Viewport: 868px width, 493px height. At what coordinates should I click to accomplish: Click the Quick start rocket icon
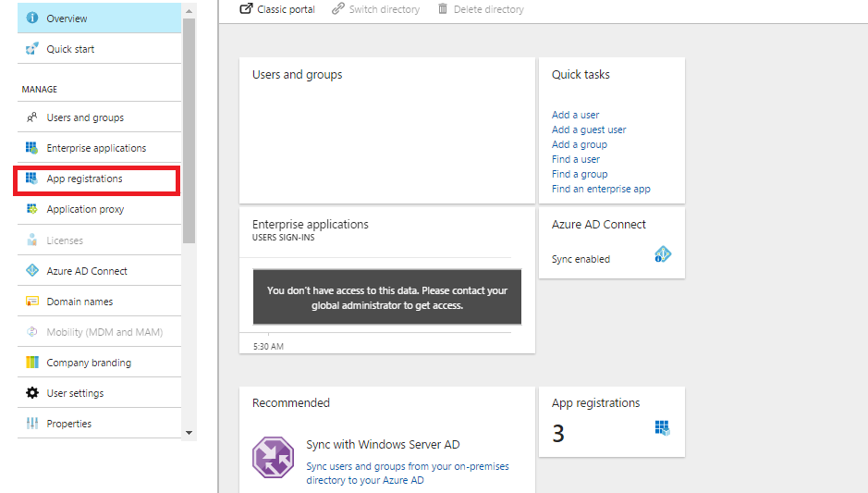tap(32, 49)
